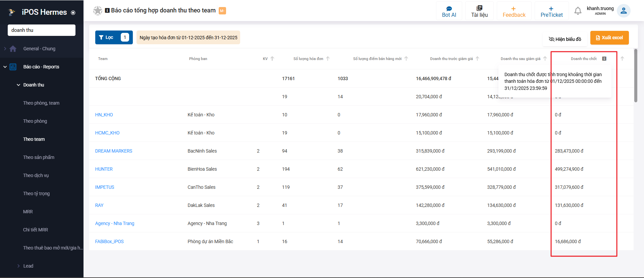
Task: Click the Doanh thu chốt info icon
Action: click(604, 59)
